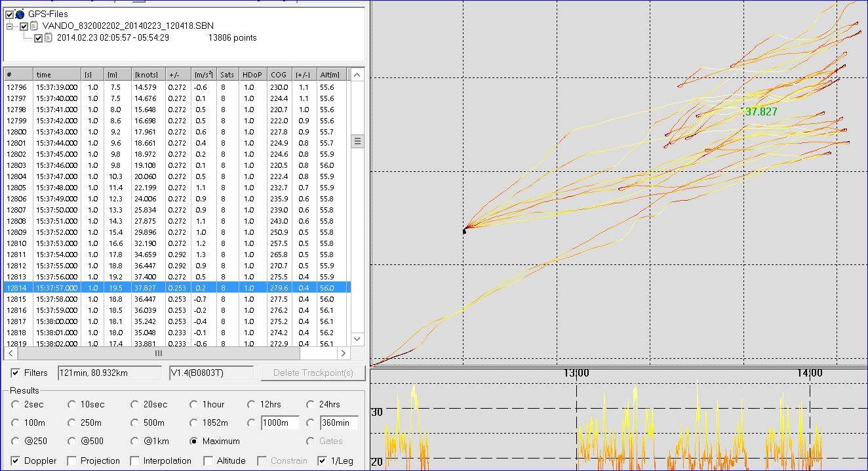Click the table's scroll down arrow
The width and height of the screenshot is (868, 471).
[357, 338]
